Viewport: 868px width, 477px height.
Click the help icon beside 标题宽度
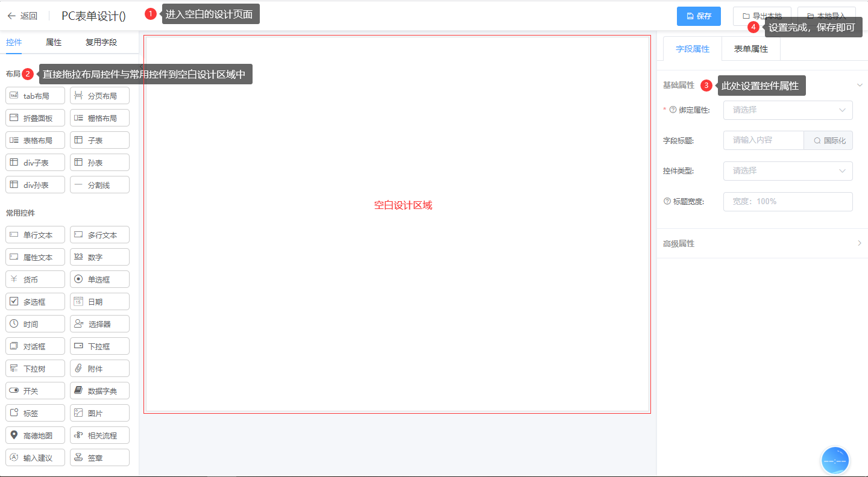click(667, 201)
